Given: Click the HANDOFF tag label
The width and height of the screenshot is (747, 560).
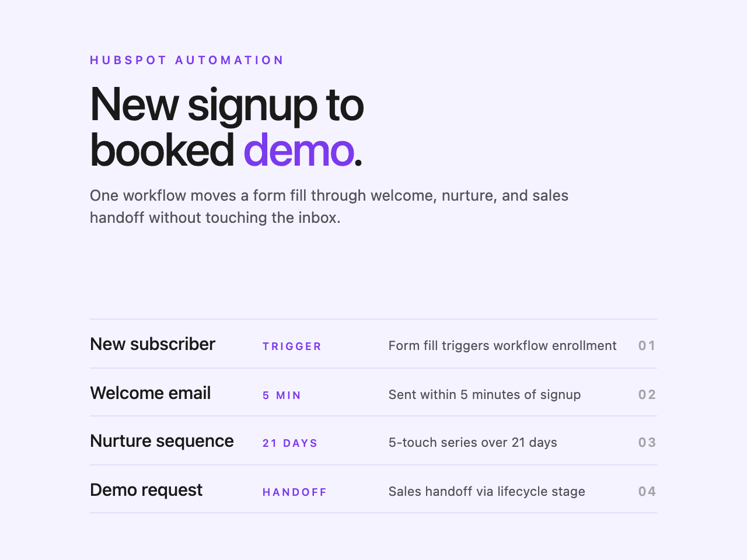Looking at the screenshot, I should coord(295,492).
